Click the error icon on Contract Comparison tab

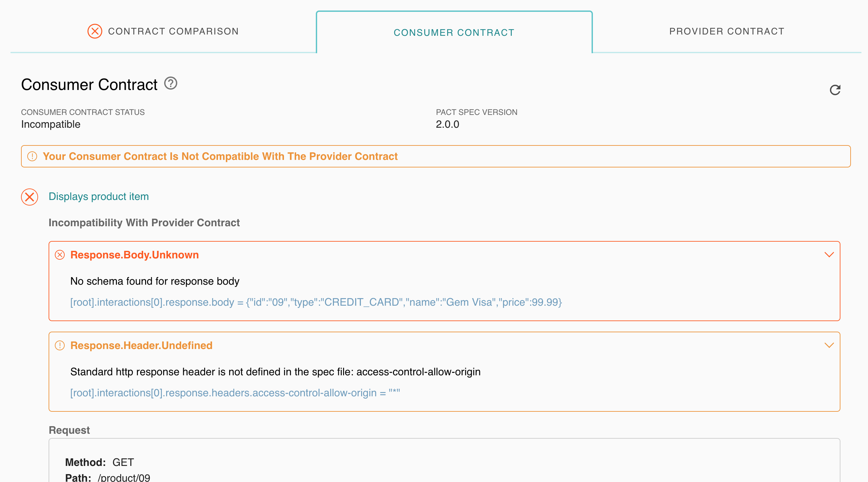coord(95,31)
